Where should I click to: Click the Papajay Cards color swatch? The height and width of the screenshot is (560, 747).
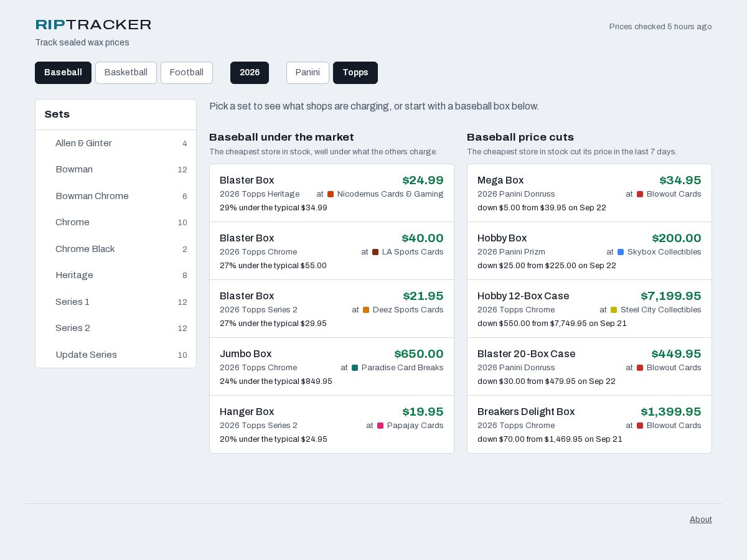point(380,426)
